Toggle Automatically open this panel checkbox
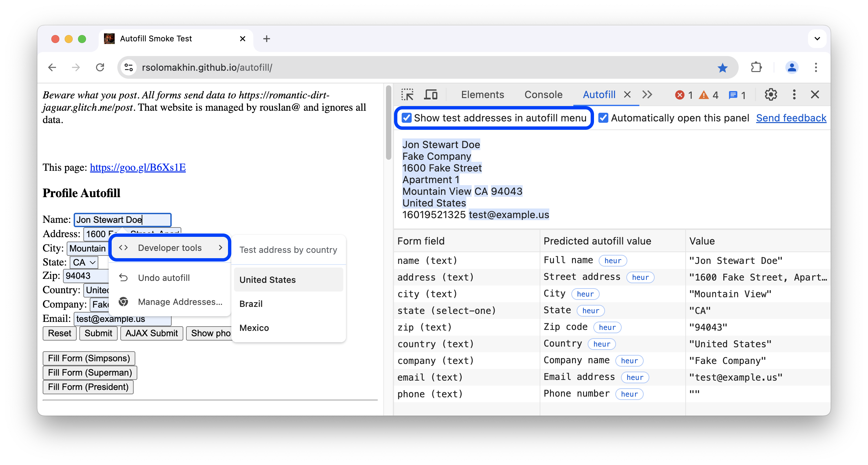This screenshot has height=465, width=868. coord(603,118)
